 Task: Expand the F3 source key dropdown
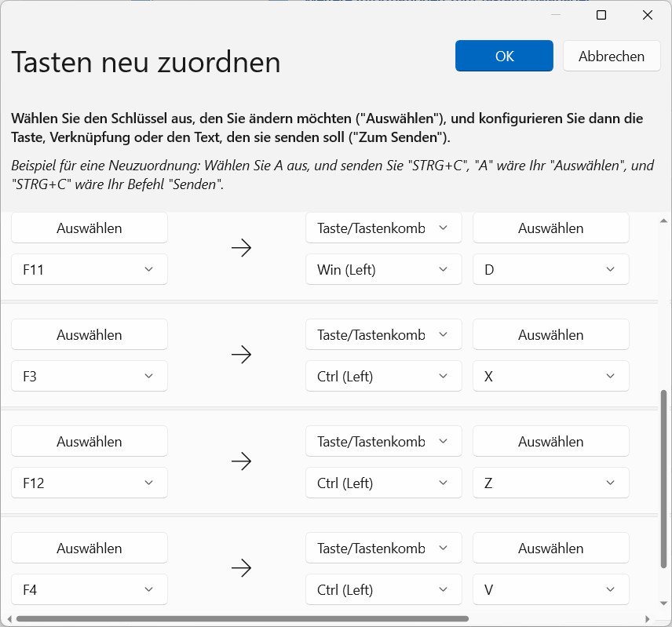tap(89, 376)
